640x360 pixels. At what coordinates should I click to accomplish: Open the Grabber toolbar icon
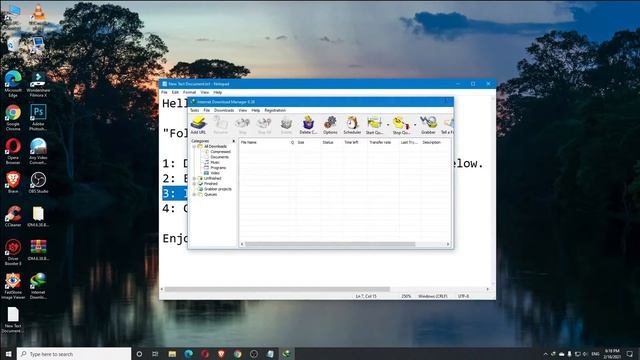428,124
